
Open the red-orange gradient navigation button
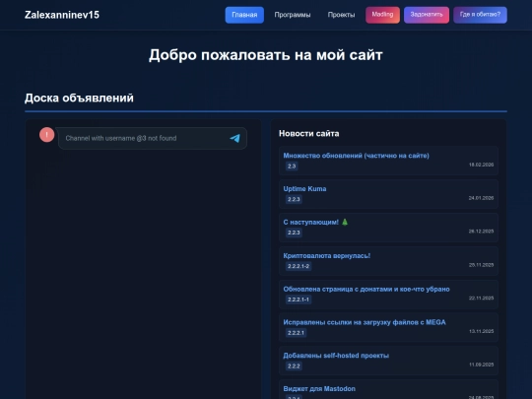point(382,15)
